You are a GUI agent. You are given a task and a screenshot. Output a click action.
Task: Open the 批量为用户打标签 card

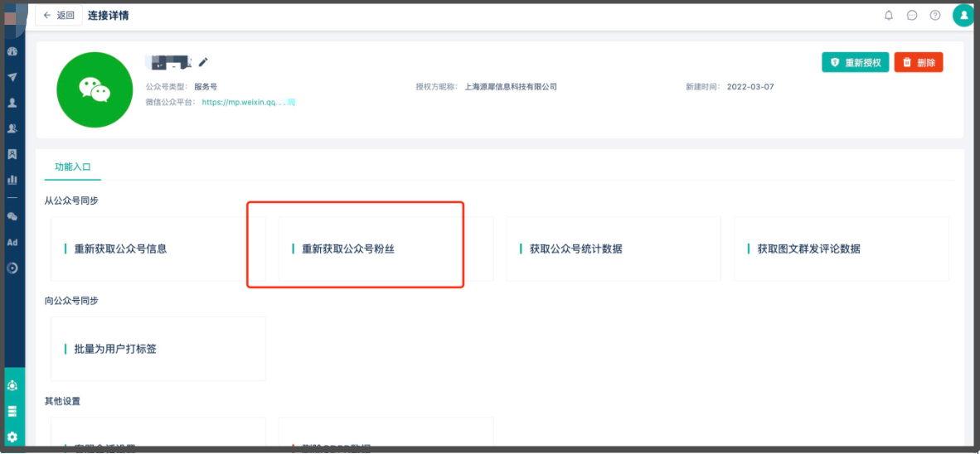coord(158,349)
